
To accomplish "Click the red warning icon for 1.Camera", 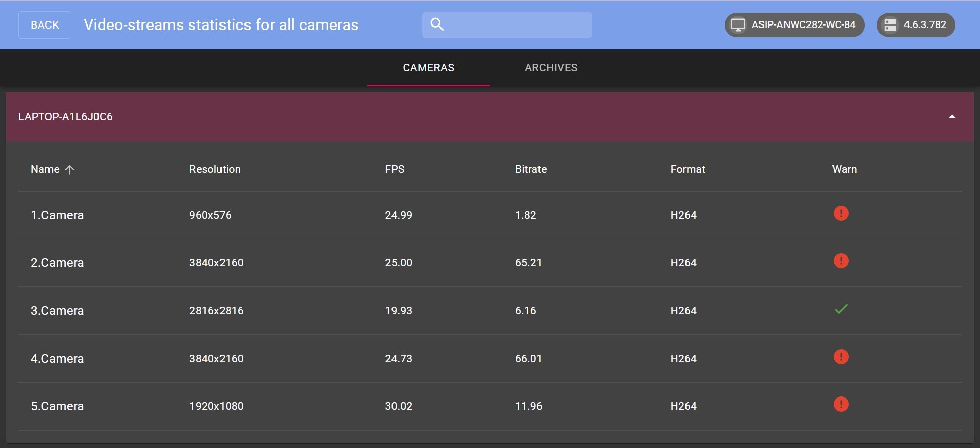I will click(x=841, y=213).
